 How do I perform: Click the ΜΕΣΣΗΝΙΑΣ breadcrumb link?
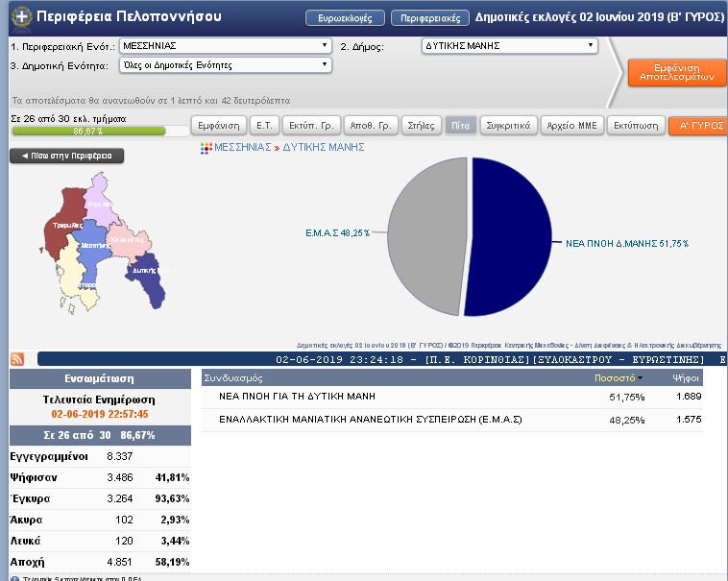tap(242, 148)
